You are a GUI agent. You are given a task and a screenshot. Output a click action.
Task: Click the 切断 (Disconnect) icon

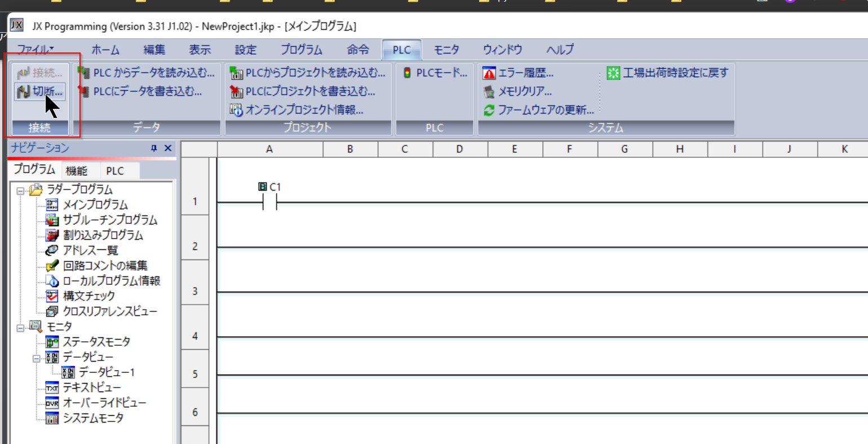click(24, 91)
